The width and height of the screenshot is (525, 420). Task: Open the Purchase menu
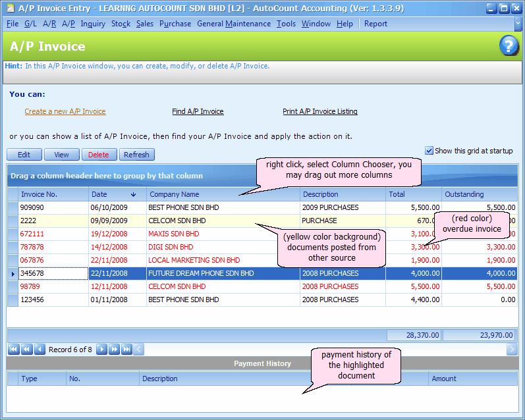pos(175,24)
